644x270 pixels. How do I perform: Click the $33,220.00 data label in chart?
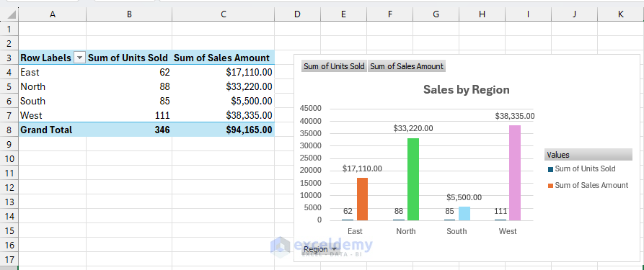click(413, 128)
